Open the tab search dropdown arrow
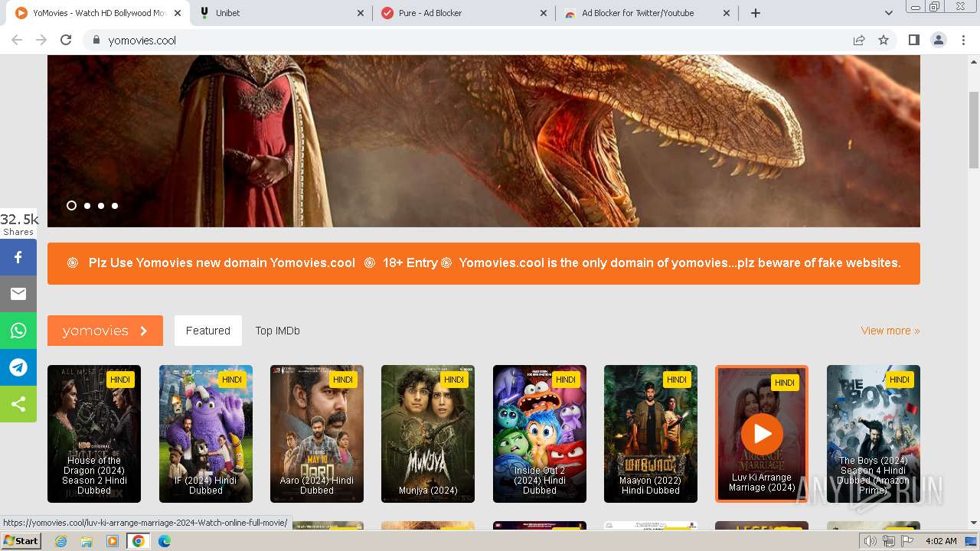 coord(888,13)
